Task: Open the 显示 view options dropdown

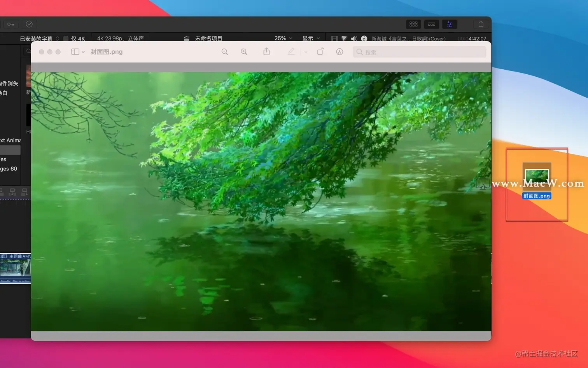Action: pos(311,38)
